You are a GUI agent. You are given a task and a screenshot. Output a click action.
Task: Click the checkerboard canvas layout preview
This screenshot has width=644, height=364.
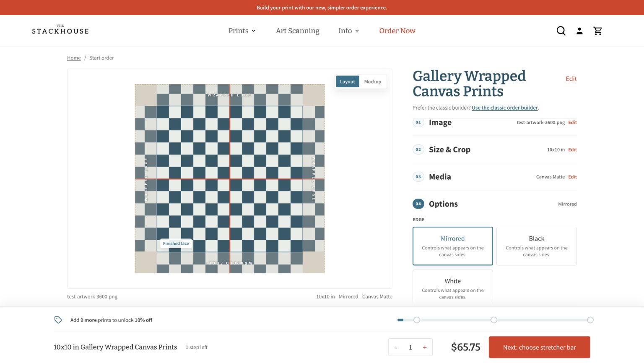click(x=230, y=179)
